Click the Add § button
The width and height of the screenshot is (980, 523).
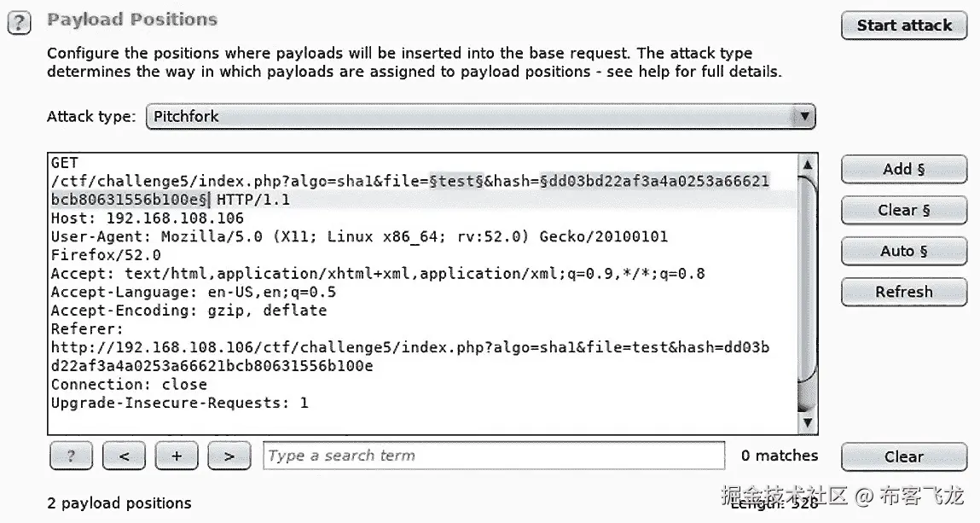(903, 169)
